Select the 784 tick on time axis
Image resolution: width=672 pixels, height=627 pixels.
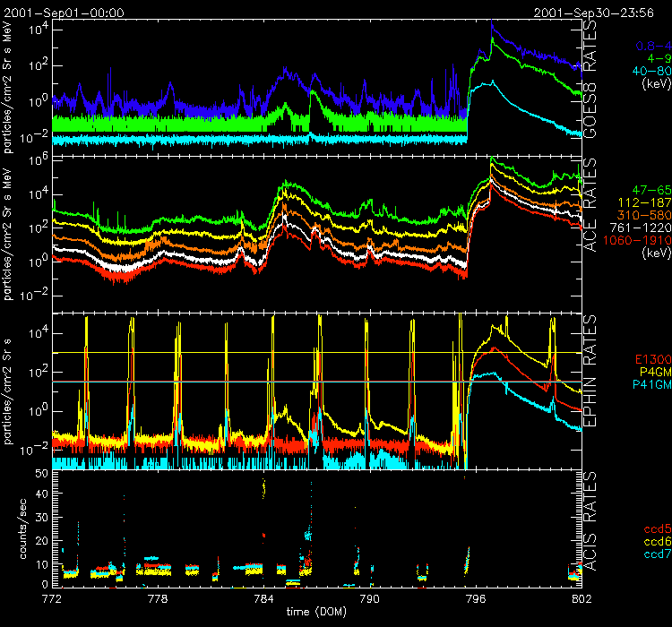pos(263,597)
